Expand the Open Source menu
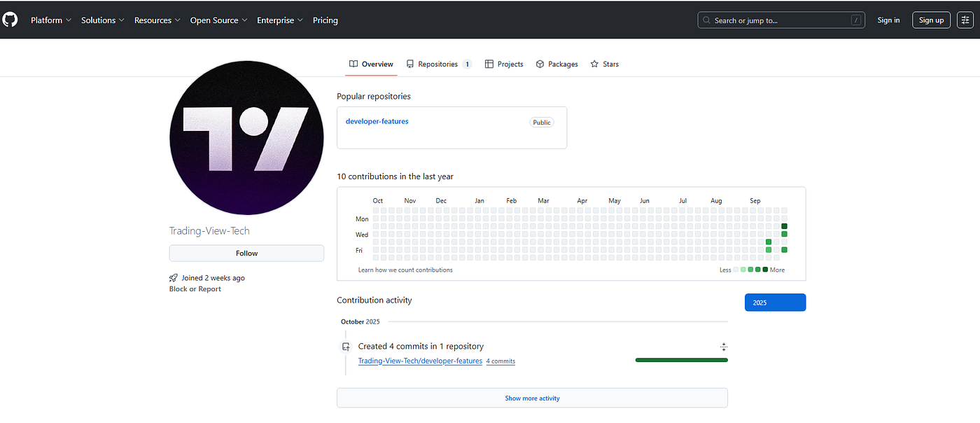This screenshot has height=423, width=980. 219,20
